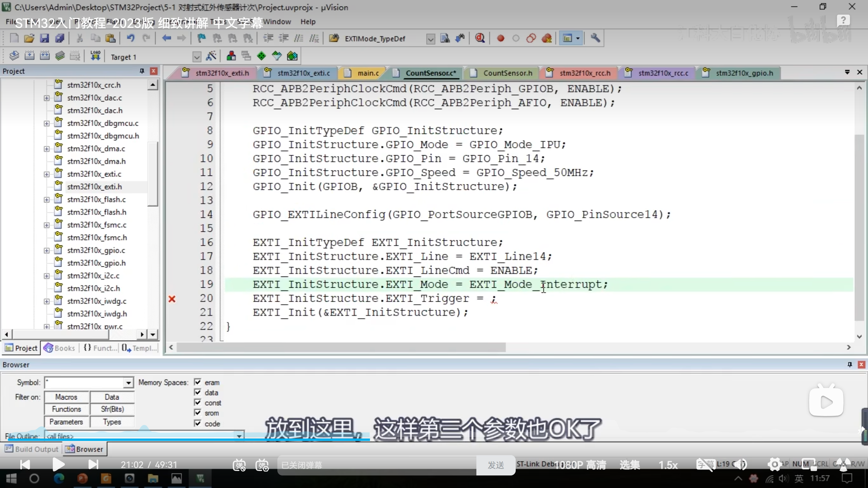
Task: Click the Macros filter button
Action: click(x=66, y=397)
